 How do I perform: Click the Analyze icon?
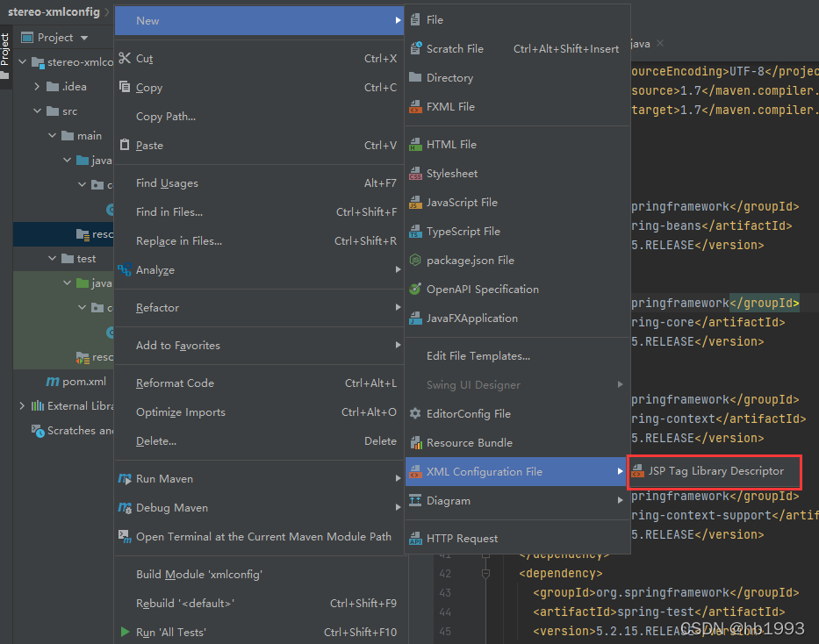point(125,270)
